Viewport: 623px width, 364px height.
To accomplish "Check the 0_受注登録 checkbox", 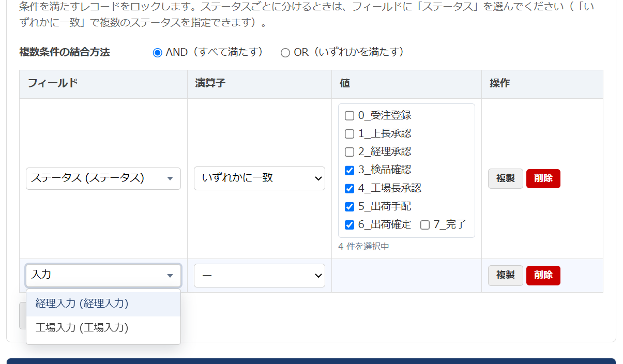I will click(x=350, y=116).
